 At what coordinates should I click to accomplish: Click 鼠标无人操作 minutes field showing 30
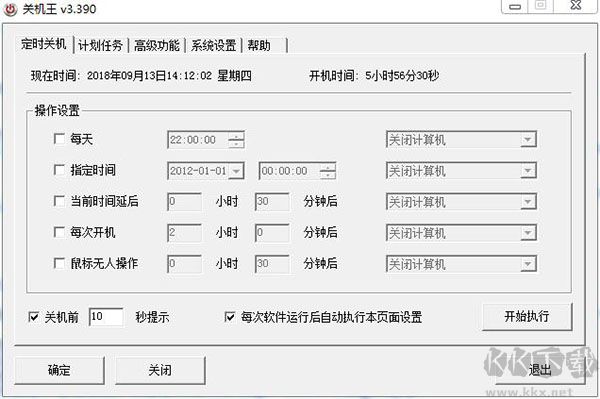[x=272, y=264]
